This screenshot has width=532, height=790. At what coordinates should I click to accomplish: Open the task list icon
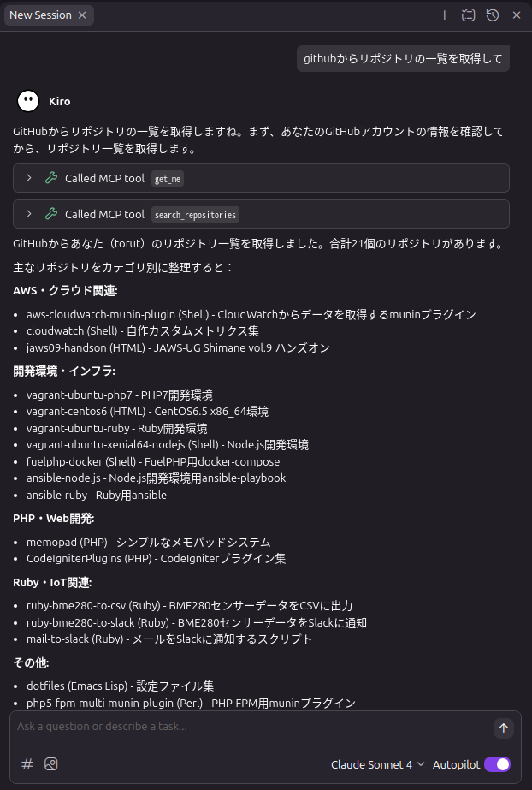pos(468,15)
